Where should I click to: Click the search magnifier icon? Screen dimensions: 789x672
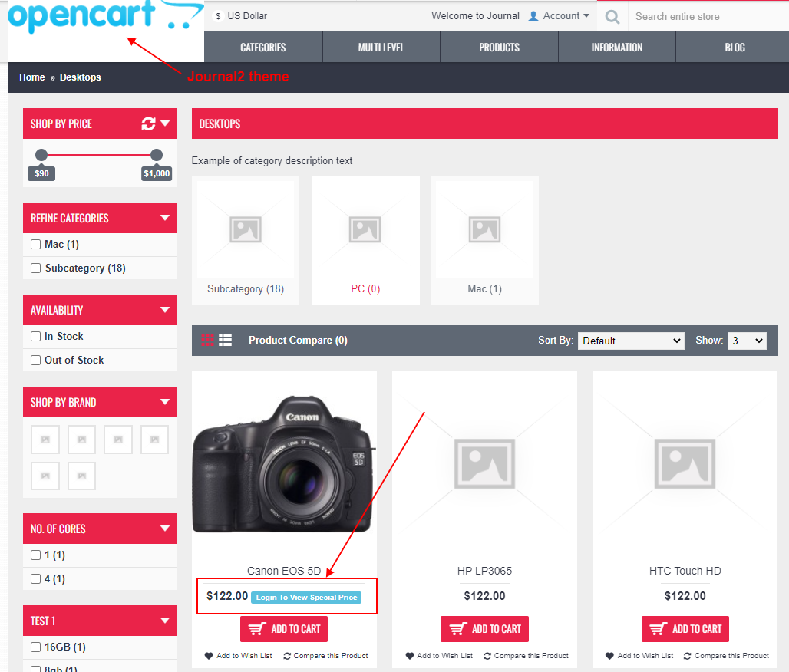(x=612, y=15)
